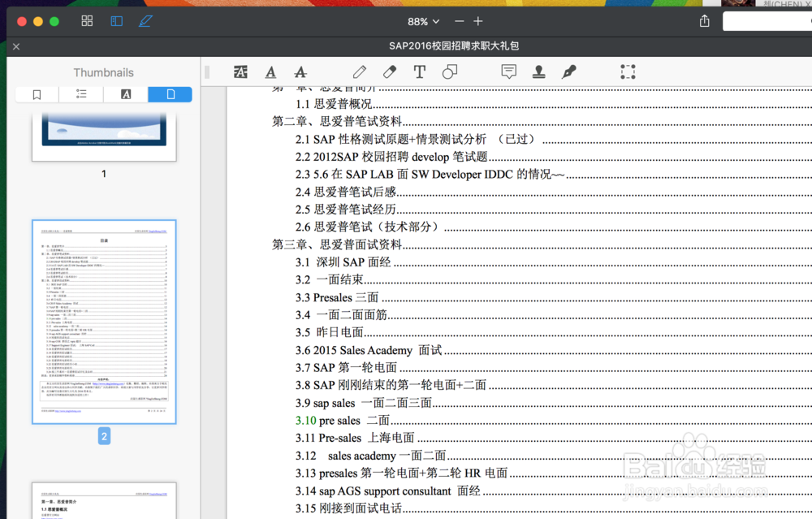Click the 3.5 昨日电面 entry
The width and height of the screenshot is (812, 519).
(x=330, y=333)
